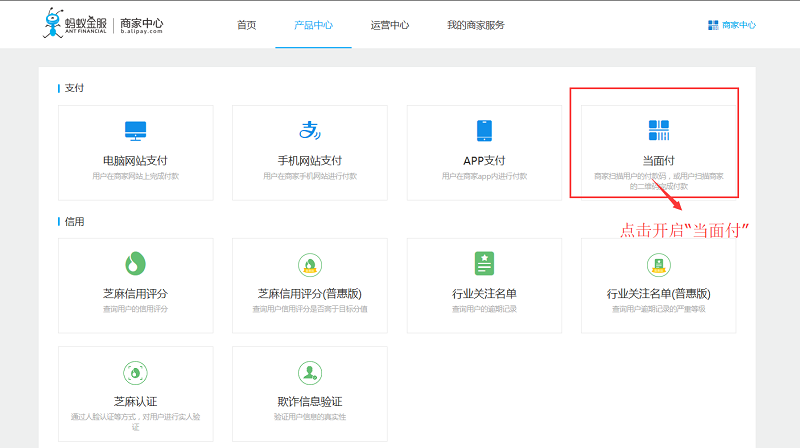
Task: Open the 行业关注名单 product title
Action: (x=484, y=294)
